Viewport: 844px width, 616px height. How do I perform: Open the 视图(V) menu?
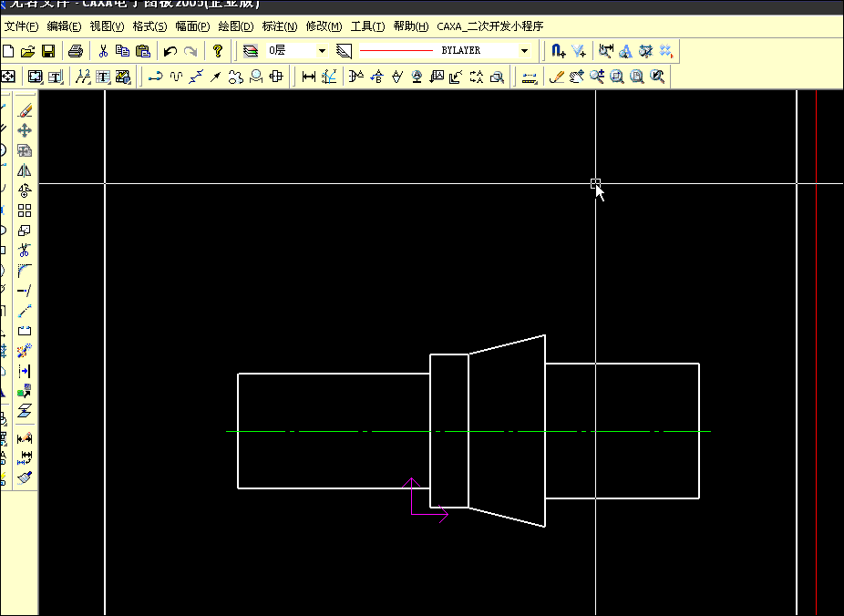[x=107, y=26]
